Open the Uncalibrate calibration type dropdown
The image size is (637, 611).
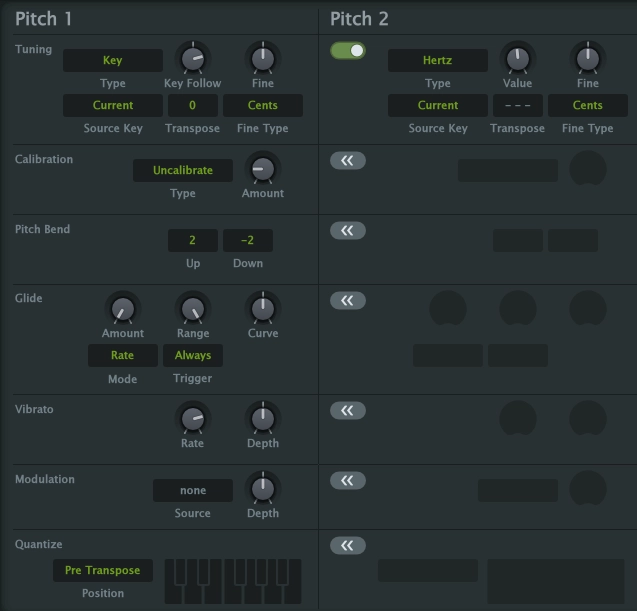pyautogui.click(x=183, y=171)
